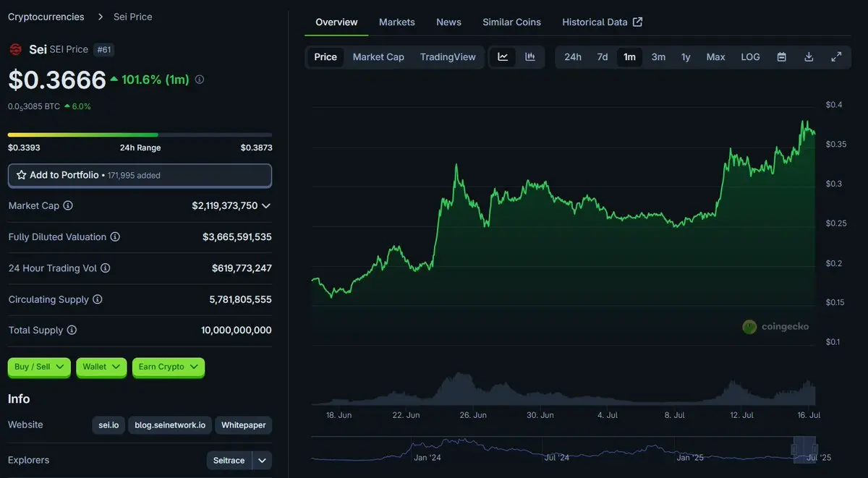Expand the Market Cap value chevron

click(266, 206)
